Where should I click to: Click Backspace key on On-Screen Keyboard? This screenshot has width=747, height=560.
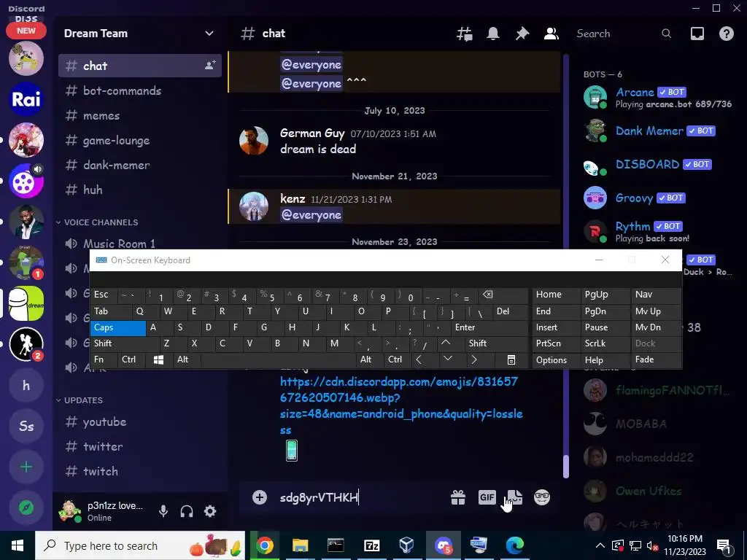[503, 295]
